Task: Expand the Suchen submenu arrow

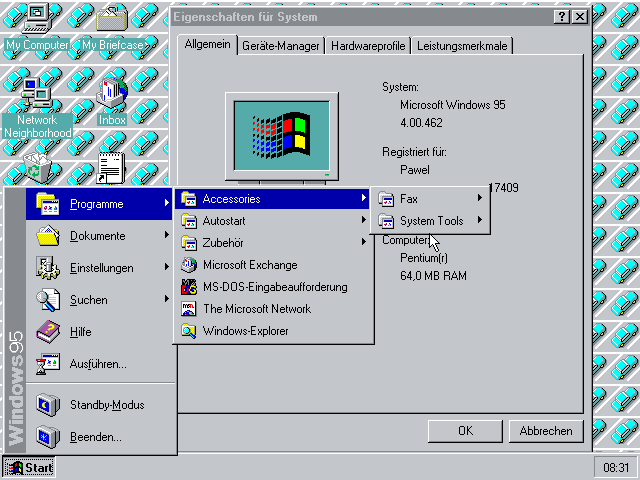Action: click(x=167, y=299)
